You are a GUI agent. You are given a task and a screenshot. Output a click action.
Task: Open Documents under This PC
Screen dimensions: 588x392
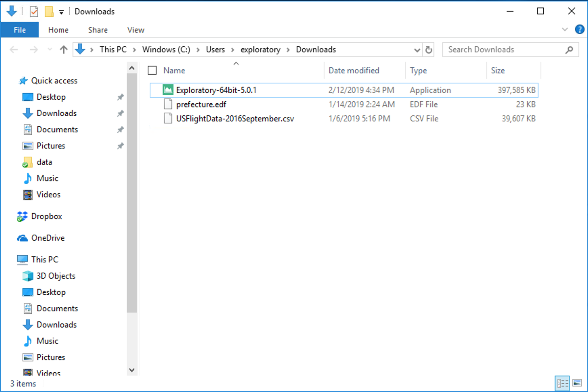coord(57,309)
